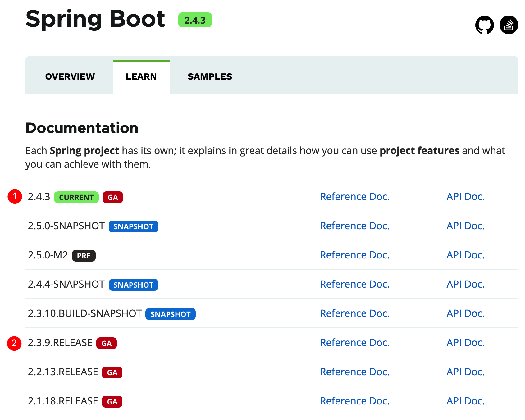Click SNAPSHOT badge beside 2.5.0-SNAPSHOT
The image size is (525, 420).
click(x=133, y=226)
